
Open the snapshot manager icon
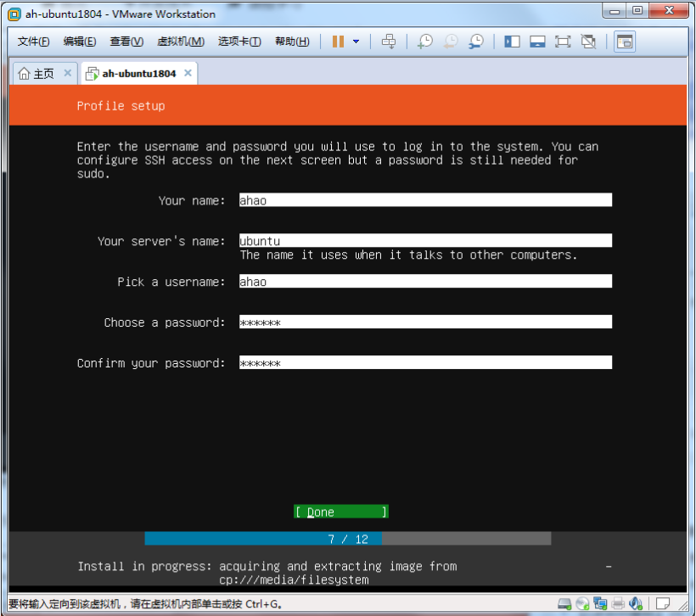click(476, 42)
